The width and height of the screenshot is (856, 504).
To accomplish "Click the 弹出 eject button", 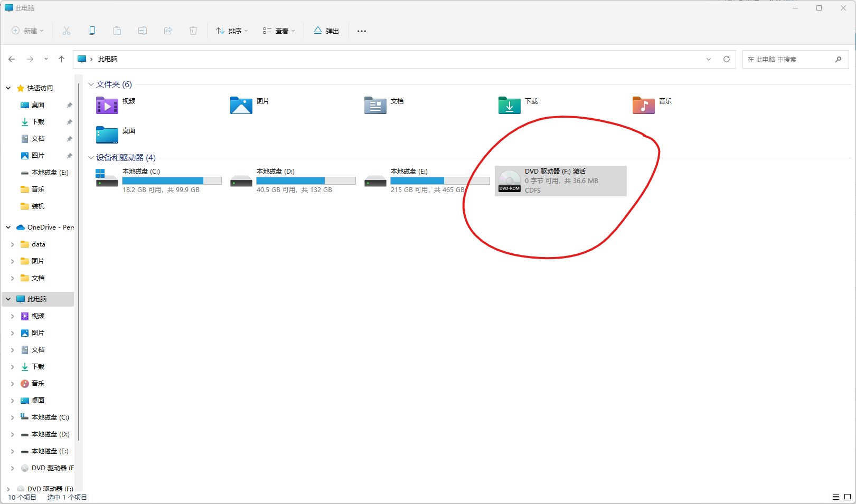I will click(x=326, y=31).
